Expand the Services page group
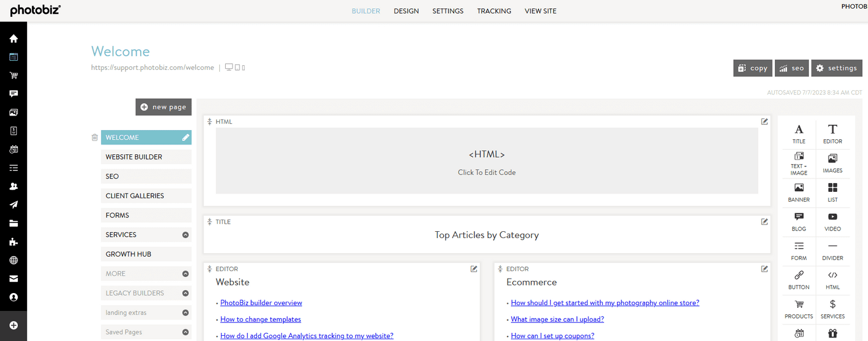The height and width of the screenshot is (341, 868). pyautogui.click(x=185, y=235)
